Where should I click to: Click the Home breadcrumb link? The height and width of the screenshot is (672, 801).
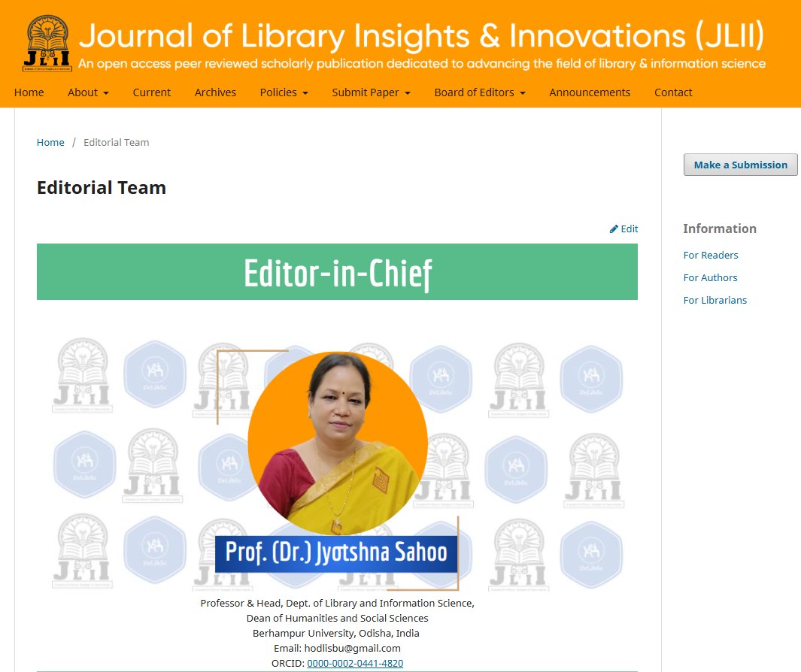(50, 143)
